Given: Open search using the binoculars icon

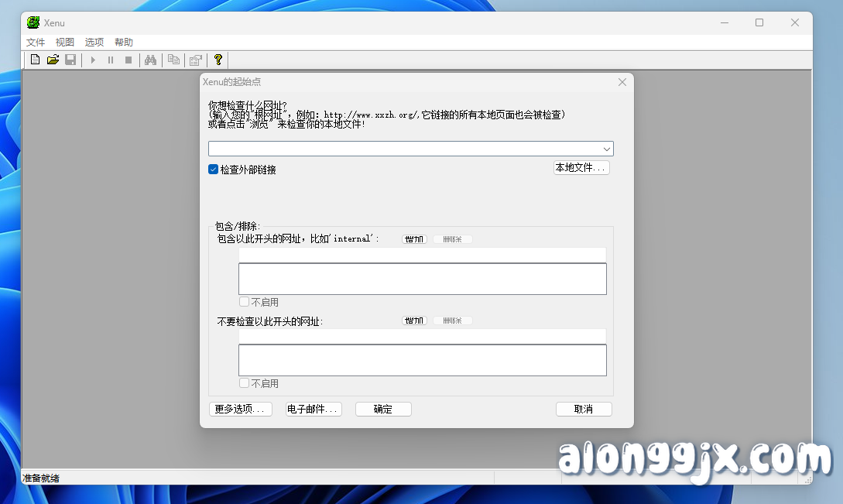Looking at the screenshot, I should pyautogui.click(x=151, y=60).
